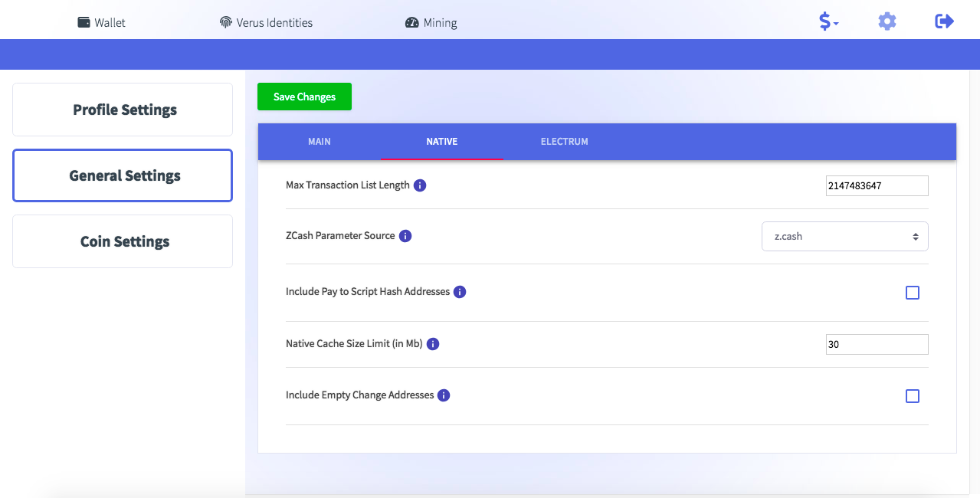The width and height of the screenshot is (980, 498).
Task: Show info for ZCash Parameter Source
Action: pyautogui.click(x=405, y=236)
